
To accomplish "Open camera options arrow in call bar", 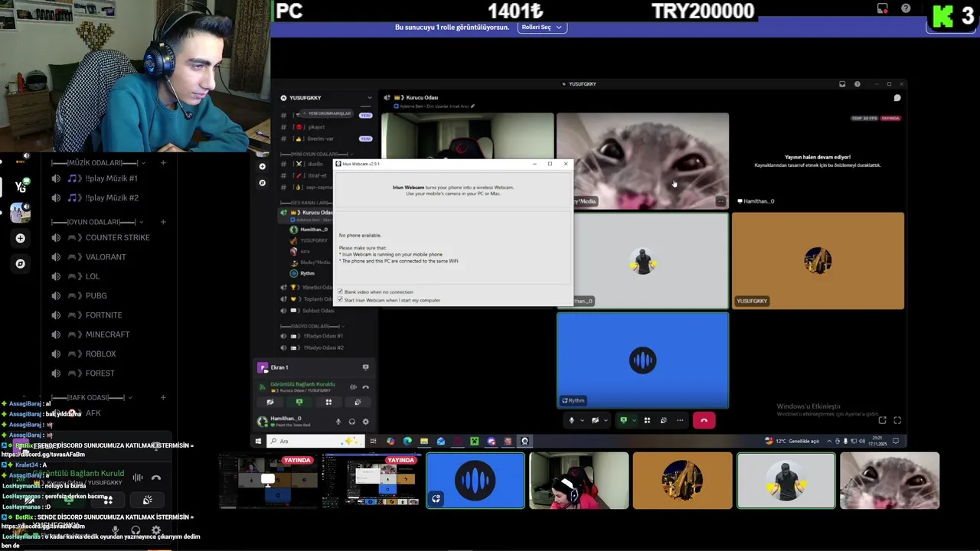I will (606, 420).
